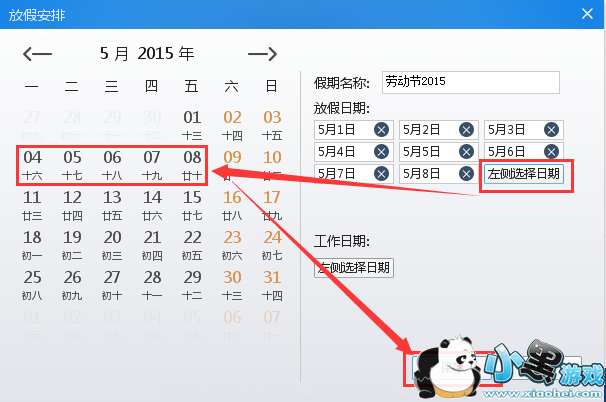Select May 17 on the calendar

[272, 205]
